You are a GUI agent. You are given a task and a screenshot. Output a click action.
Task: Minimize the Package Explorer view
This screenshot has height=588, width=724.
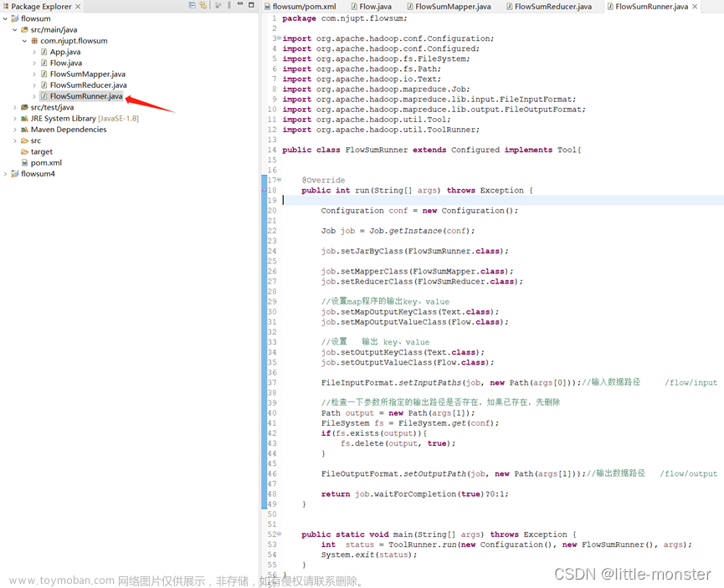pos(240,4)
